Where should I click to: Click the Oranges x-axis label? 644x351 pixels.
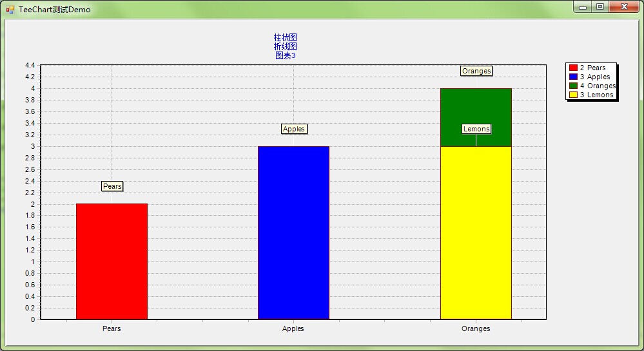click(476, 328)
